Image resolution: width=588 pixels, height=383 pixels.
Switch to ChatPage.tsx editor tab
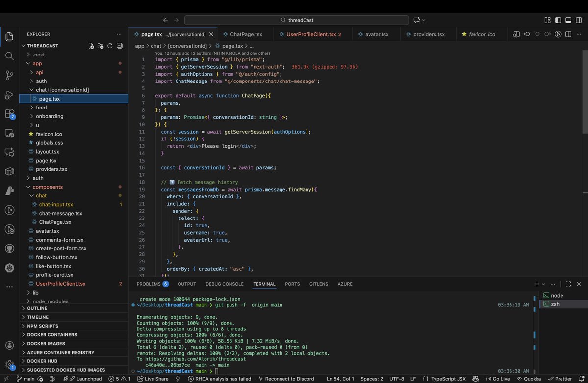[246, 34]
